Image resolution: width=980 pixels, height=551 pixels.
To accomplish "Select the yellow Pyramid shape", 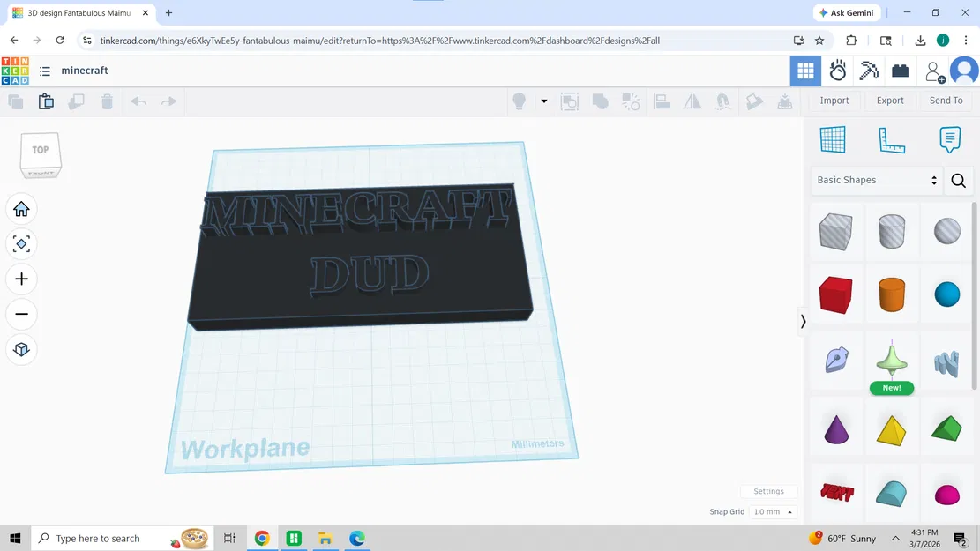I will tap(891, 430).
